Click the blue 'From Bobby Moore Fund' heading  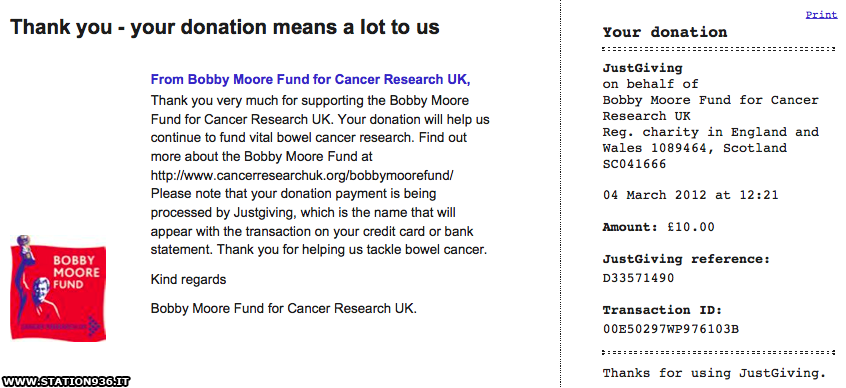click(311, 80)
